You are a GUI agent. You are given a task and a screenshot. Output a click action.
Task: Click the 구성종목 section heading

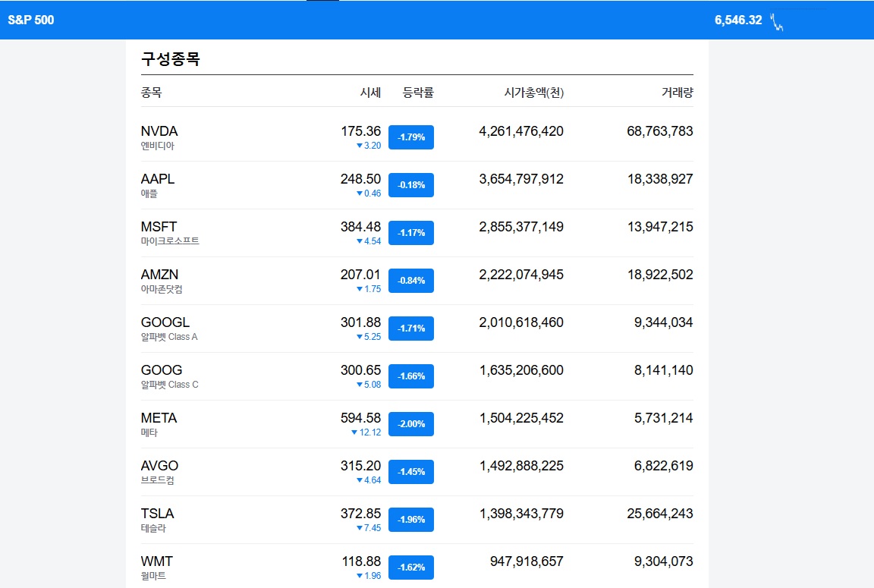pyautogui.click(x=171, y=59)
